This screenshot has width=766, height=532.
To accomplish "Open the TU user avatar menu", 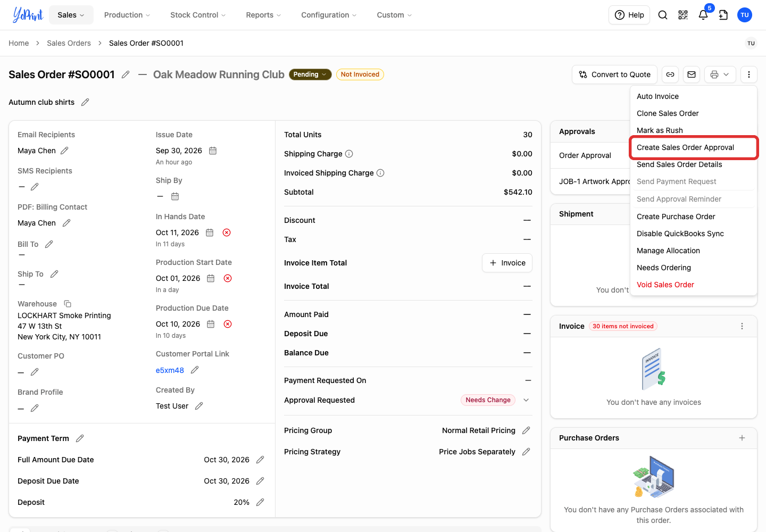I will coord(745,15).
